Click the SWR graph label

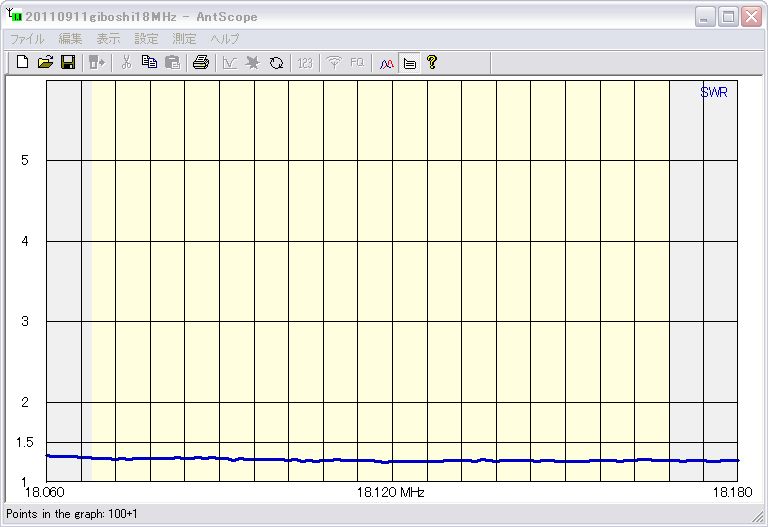[x=714, y=92]
